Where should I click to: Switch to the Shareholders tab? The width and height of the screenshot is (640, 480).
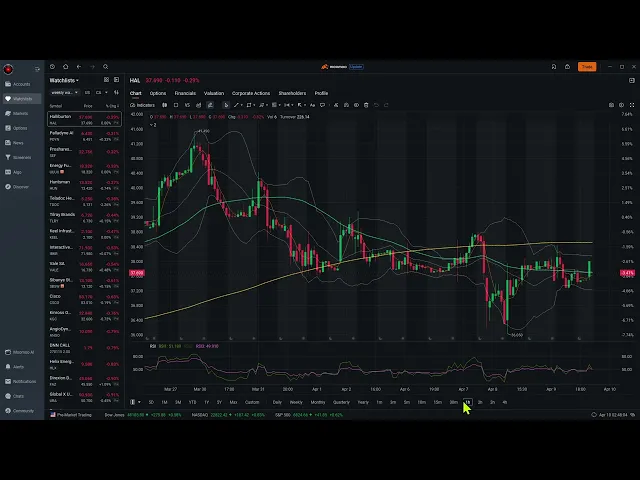click(x=292, y=93)
